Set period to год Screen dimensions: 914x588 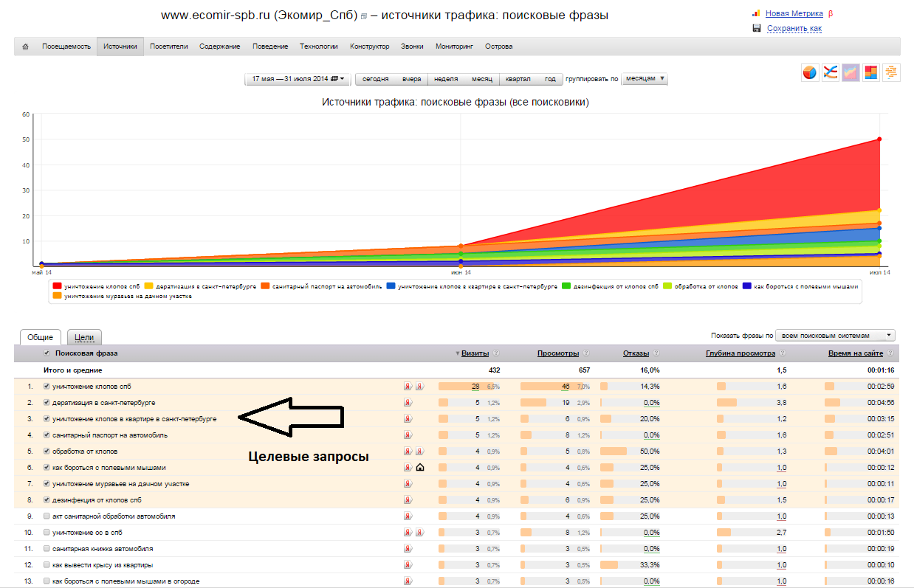(550, 79)
